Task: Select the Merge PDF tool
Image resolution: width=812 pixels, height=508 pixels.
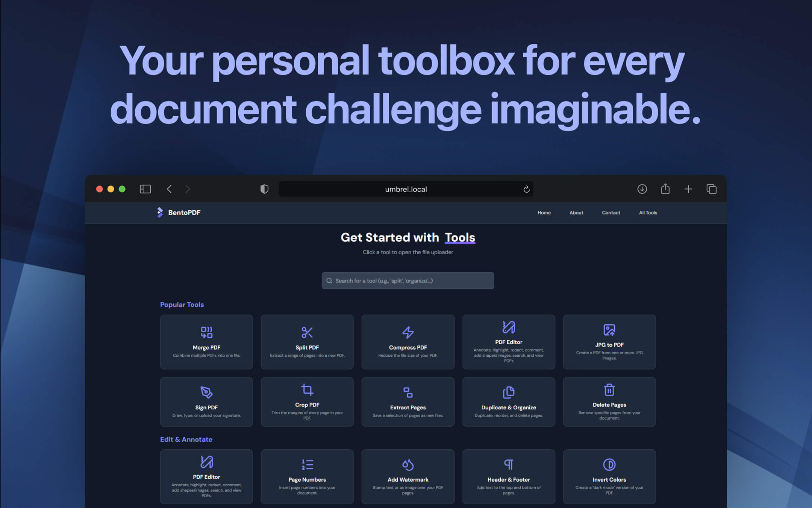Action: [206, 342]
